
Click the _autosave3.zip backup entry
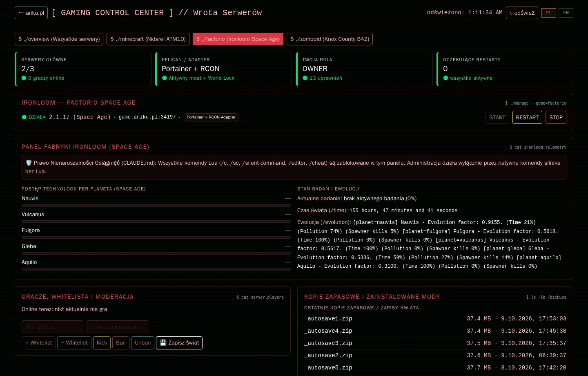pos(435,343)
